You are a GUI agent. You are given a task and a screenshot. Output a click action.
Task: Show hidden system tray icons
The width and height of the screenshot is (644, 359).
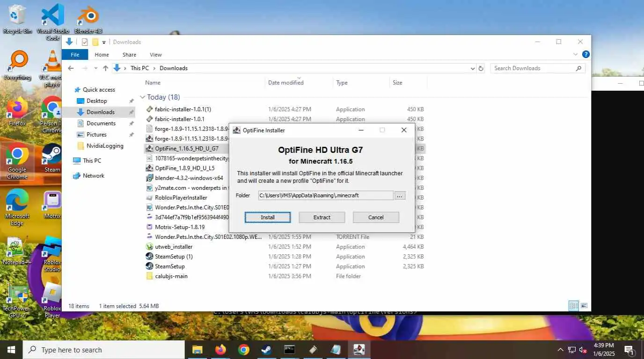coord(560,350)
